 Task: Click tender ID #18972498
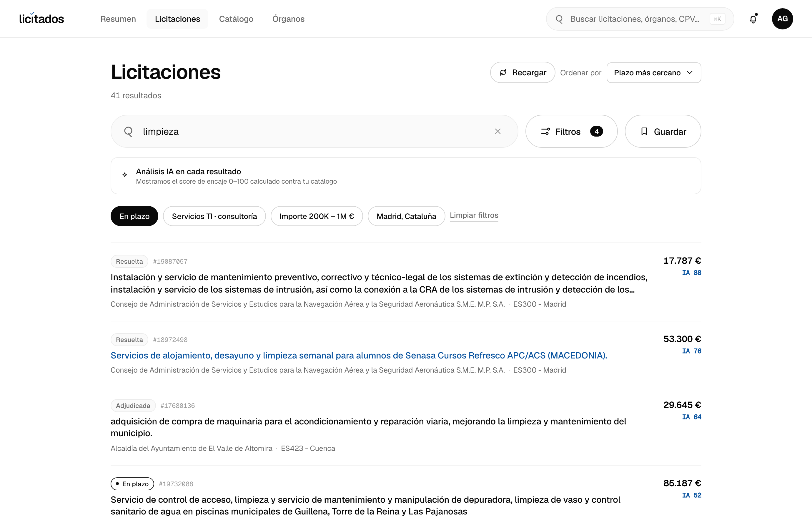click(170, 340)
